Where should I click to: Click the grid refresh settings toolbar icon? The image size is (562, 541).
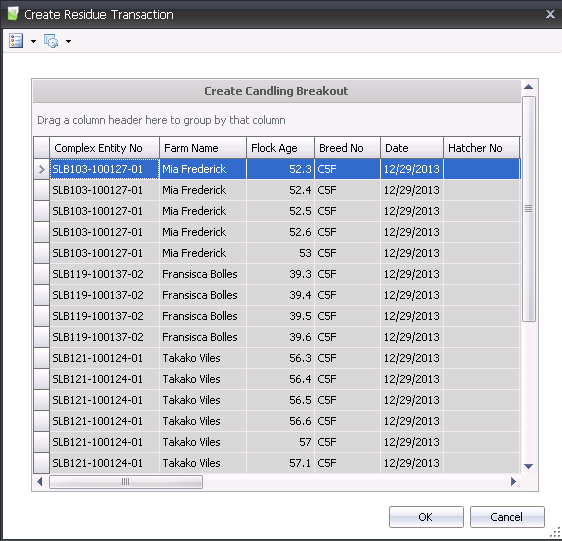(x=51, y=41)
